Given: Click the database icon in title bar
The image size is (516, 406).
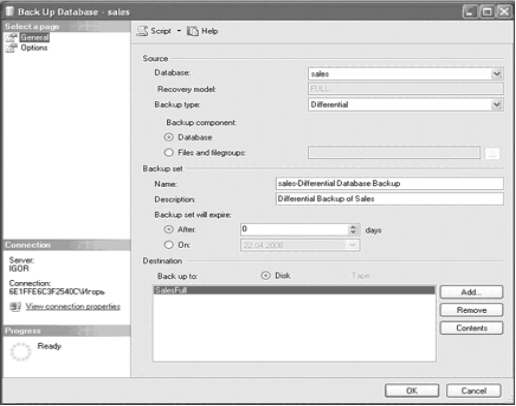Looking at the screenshot, I should [10, 12].
